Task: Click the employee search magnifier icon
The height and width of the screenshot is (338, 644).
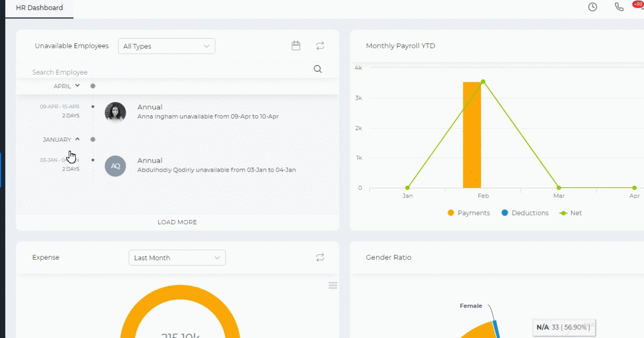Action: [318, 69]
